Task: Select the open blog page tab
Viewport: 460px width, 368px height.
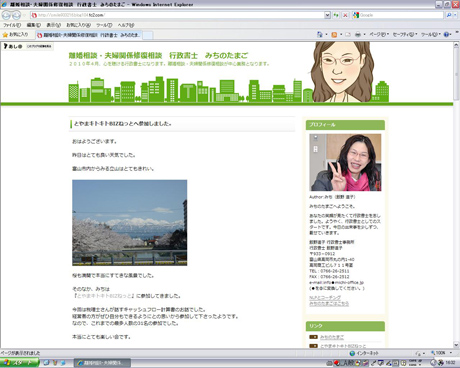Action: point(89,35)
